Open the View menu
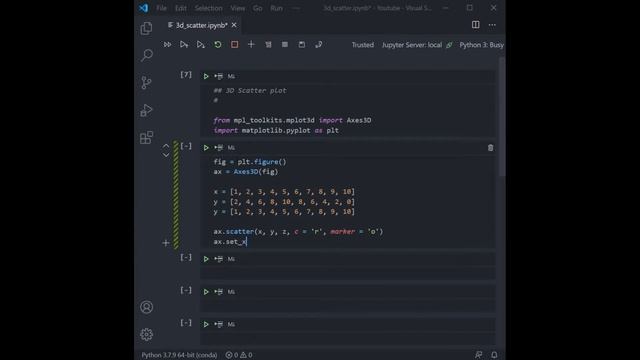Viewport: 640px width, 360px height. (x=238, y=8)
